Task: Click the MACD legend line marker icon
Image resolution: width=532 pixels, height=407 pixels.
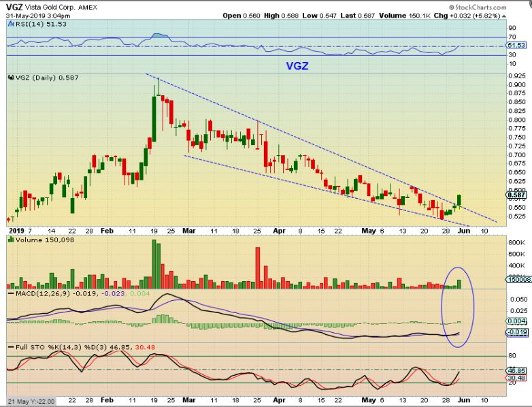Action: click(x=11, y=293)
